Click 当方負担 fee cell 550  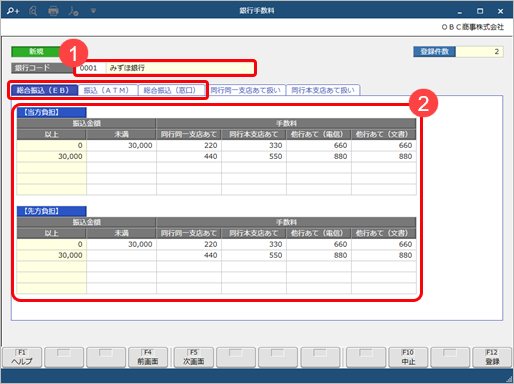[254, 157]
